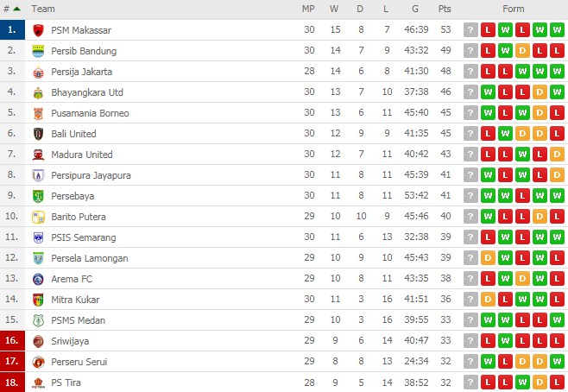Screen dimensions: 568x392
Task: Sort standings by MP column header
Action: 308,9
